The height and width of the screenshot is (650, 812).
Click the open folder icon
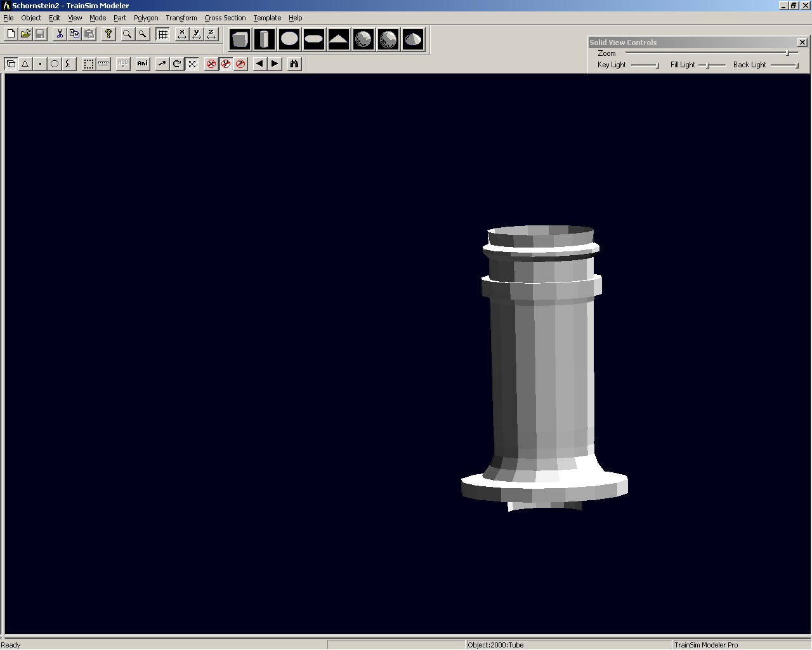[25, 34]
